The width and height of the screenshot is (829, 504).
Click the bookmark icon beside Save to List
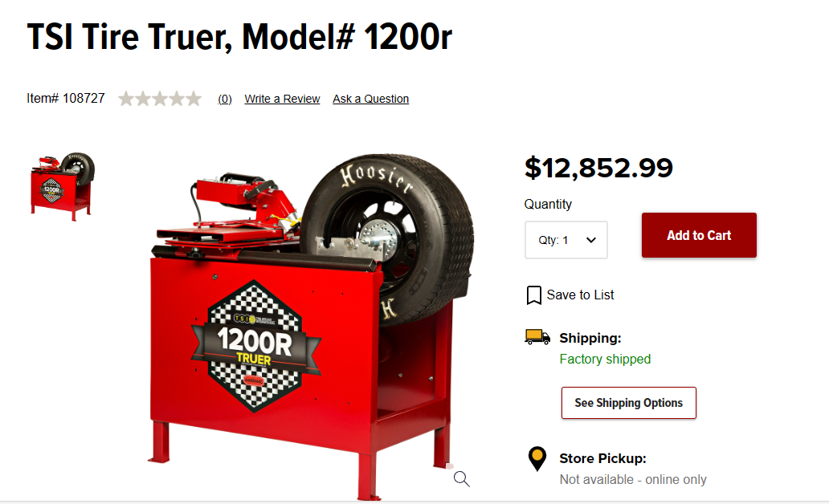coord(534,295)
